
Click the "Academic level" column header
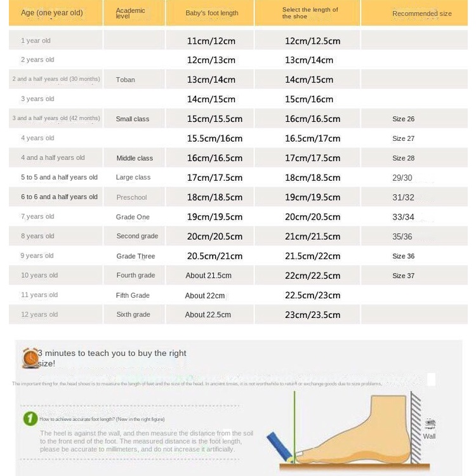pos(130,13)
